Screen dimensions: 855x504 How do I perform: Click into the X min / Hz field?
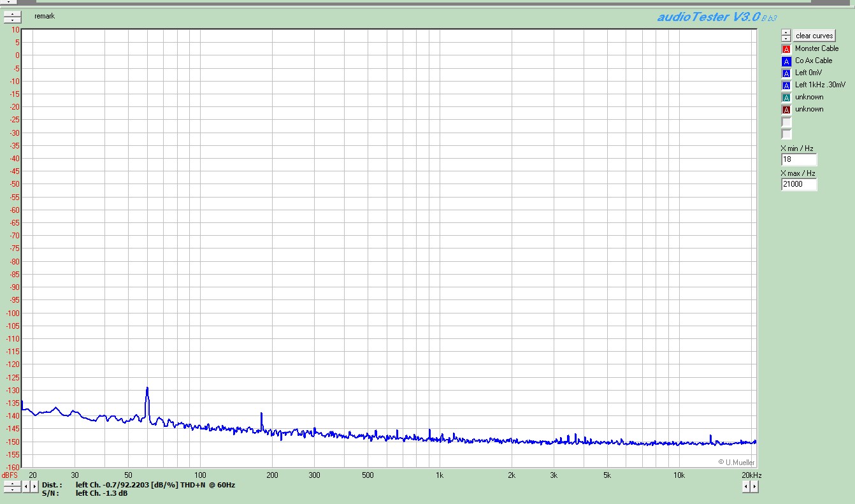point(799,159)
